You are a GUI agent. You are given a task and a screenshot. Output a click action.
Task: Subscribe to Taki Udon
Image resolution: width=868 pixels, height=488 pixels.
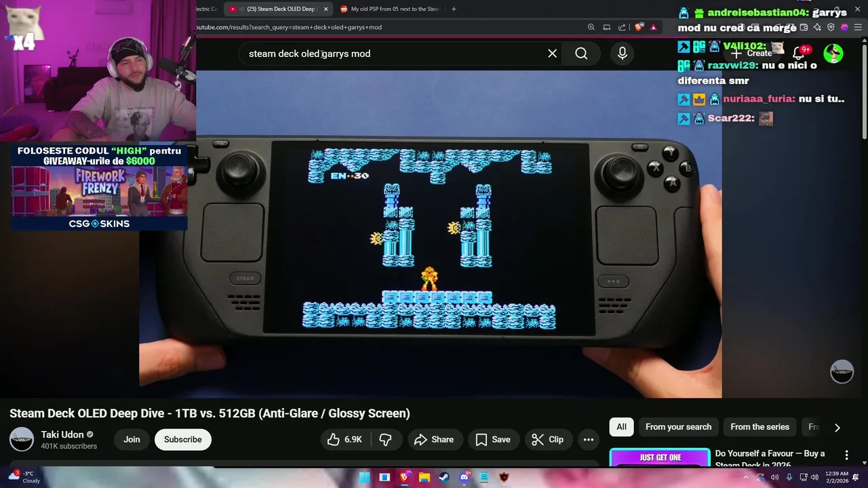click(182, 439)
